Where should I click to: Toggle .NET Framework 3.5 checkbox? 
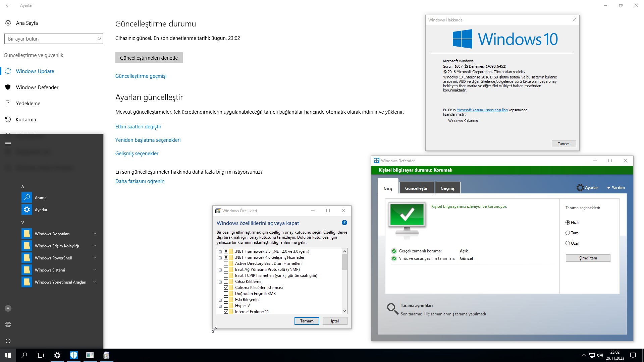pyautogui.click(x=226, y=251)
